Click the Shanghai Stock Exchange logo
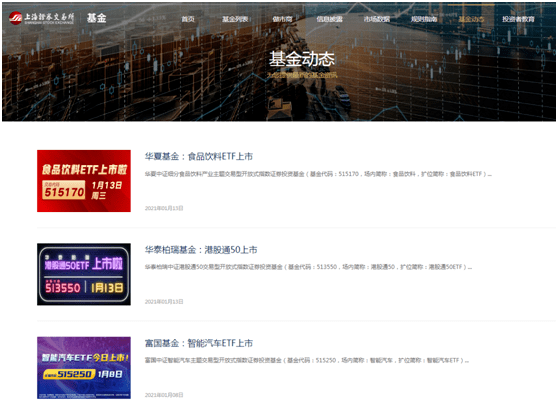Image resolution: width=558 pixels, height=416 pixels. [42, 18]
